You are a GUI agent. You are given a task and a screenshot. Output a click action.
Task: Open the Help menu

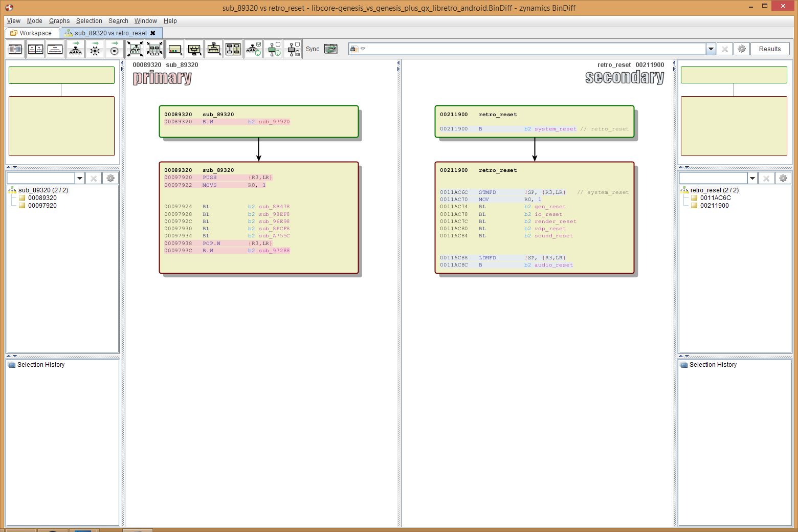[170, 21]
